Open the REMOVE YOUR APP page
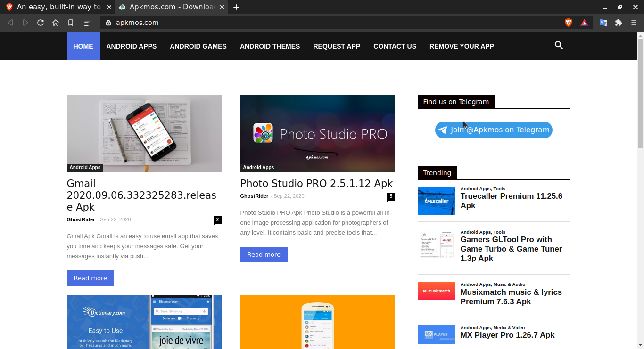The width and height of the screenshot is (644, 349). [462, 46]
